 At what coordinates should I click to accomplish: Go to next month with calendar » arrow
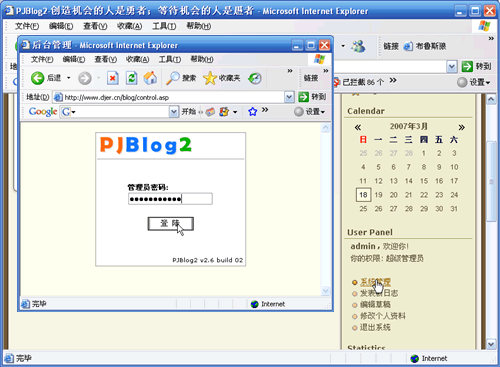pyautogui.click(x=461, y=127)
